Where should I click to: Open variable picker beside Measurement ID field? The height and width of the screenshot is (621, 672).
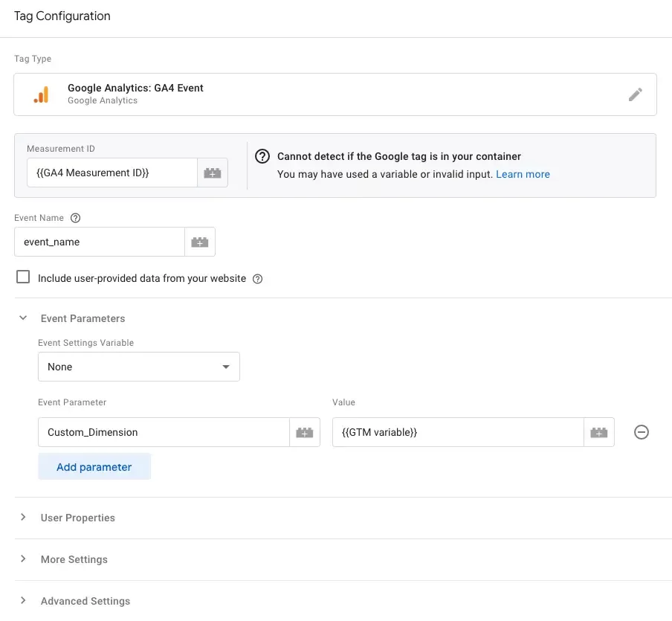point(212,173)
